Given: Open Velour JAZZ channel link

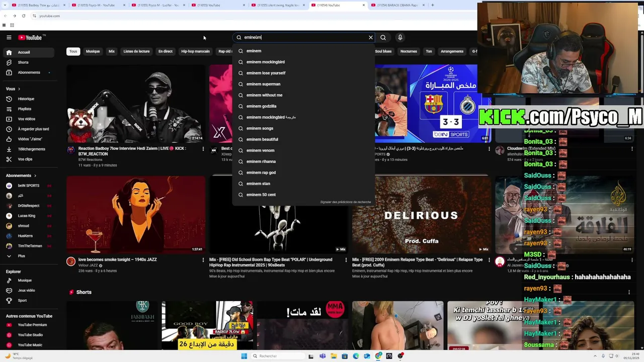Looking at the screenshot, I should click(88, 265).
